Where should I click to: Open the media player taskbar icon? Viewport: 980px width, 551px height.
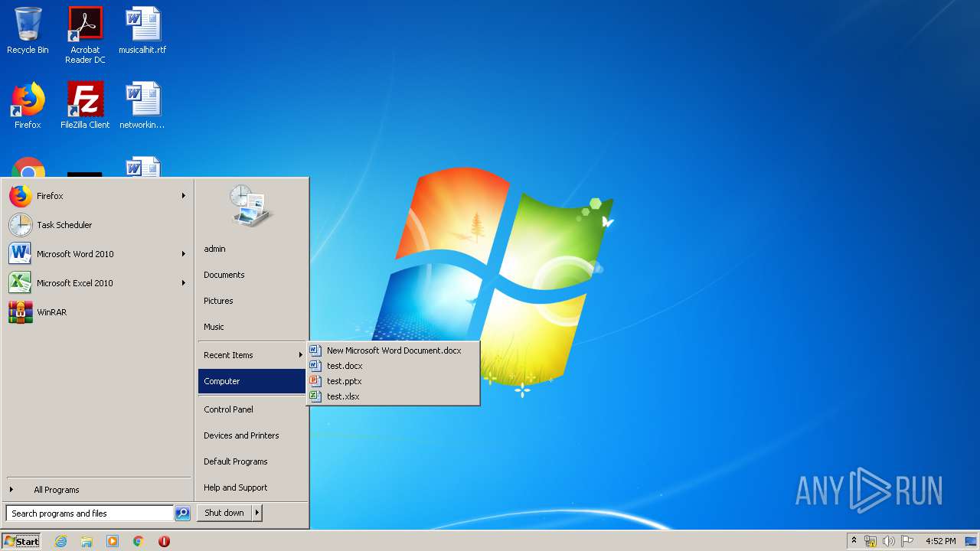tap(113, 541)
